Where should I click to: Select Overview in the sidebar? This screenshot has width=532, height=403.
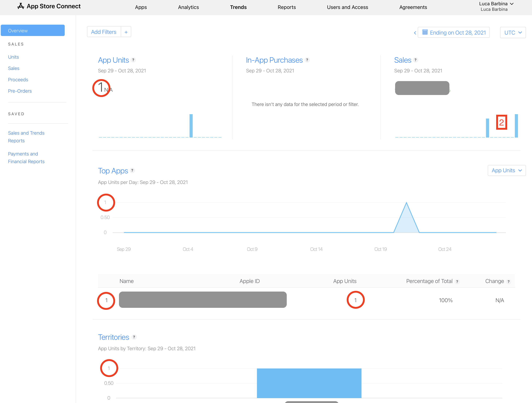coord(33,31)
